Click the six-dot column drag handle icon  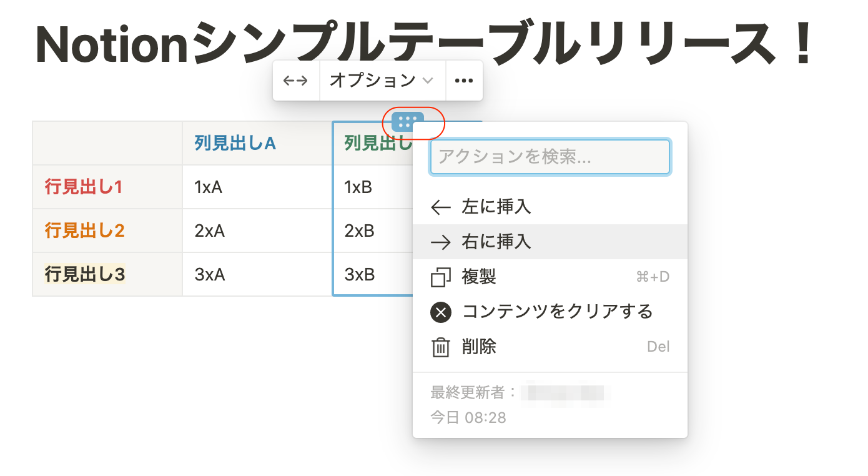click(x=409, y=122)
